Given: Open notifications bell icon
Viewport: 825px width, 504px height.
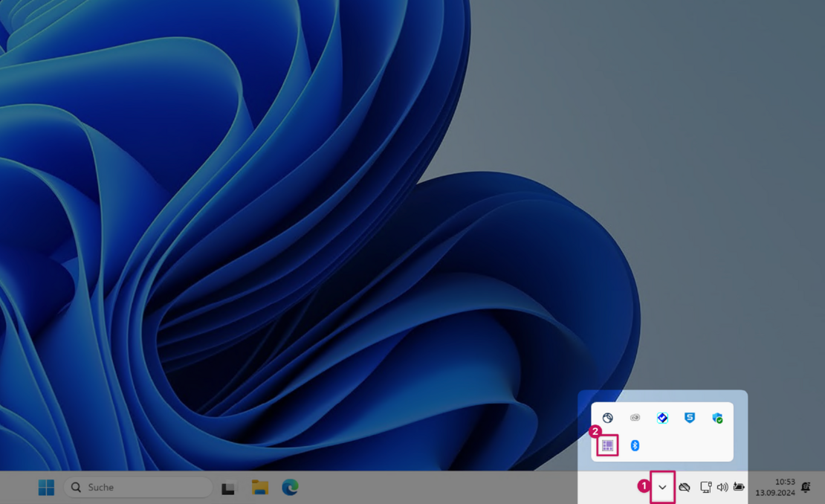Looking at the screenshot, I should [806, 488].
